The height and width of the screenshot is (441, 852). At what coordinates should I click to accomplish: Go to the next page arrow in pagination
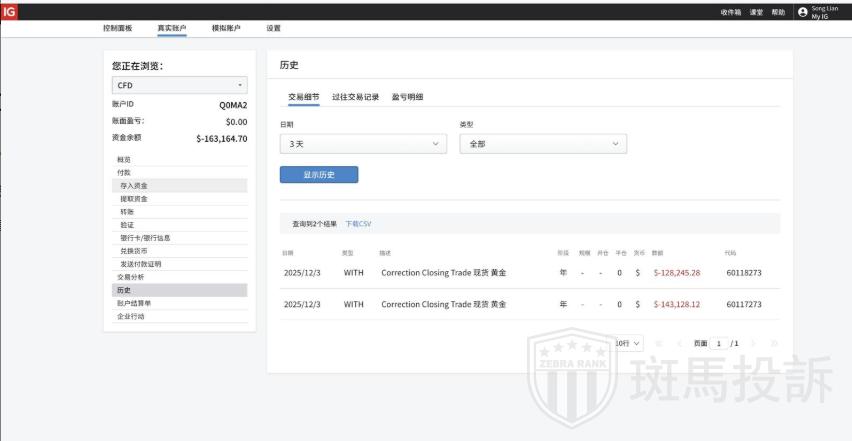753,343
